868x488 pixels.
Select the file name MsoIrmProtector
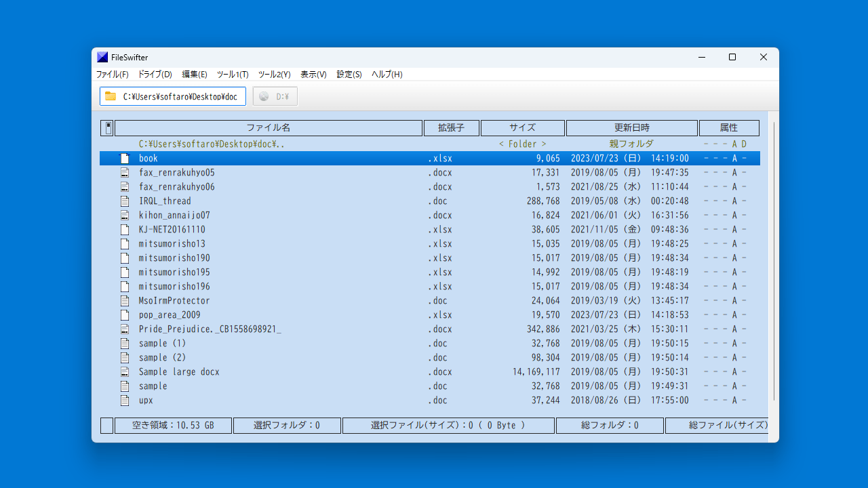tap(174, 300)
